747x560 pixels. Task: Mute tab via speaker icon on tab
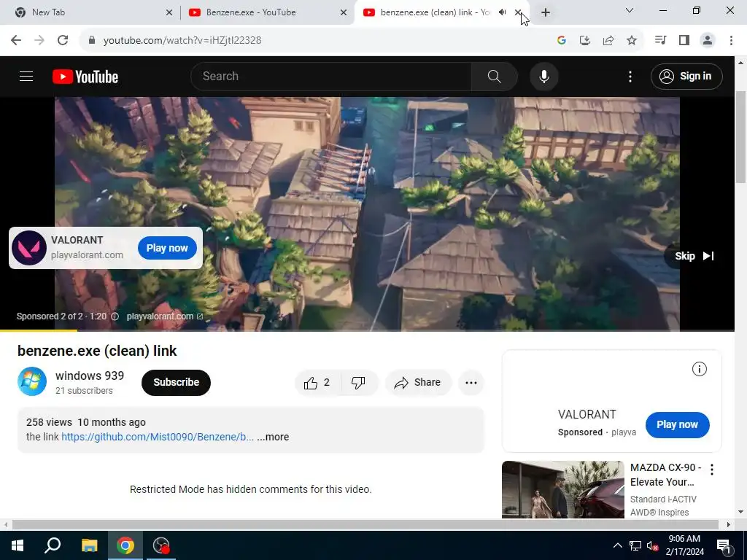coord(502,12)
